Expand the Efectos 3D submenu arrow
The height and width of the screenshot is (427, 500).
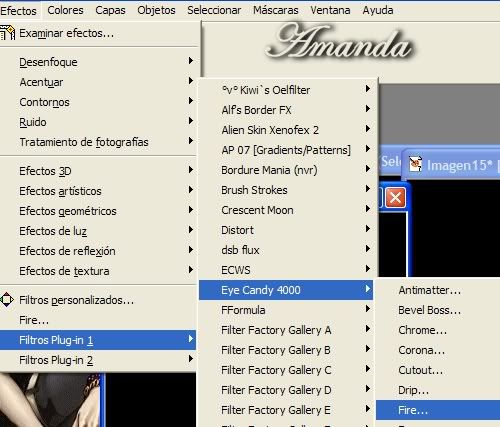191,170
